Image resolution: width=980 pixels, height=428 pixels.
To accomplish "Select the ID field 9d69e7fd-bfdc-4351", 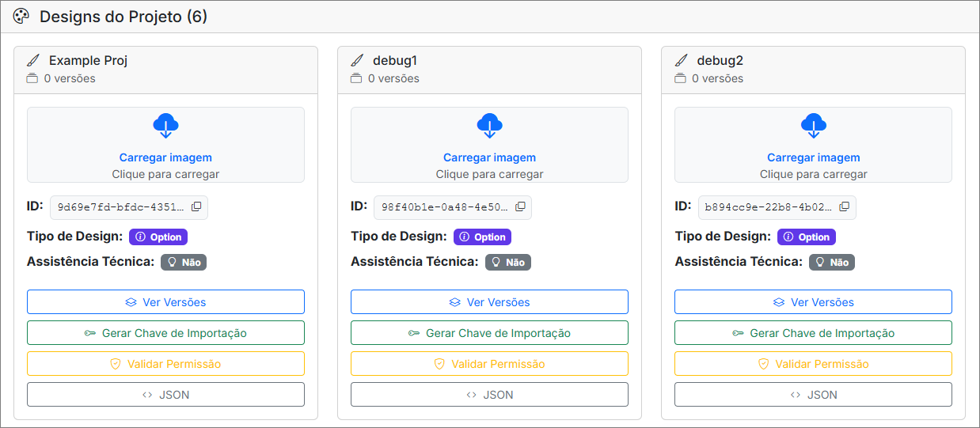I will coord(129,207).
